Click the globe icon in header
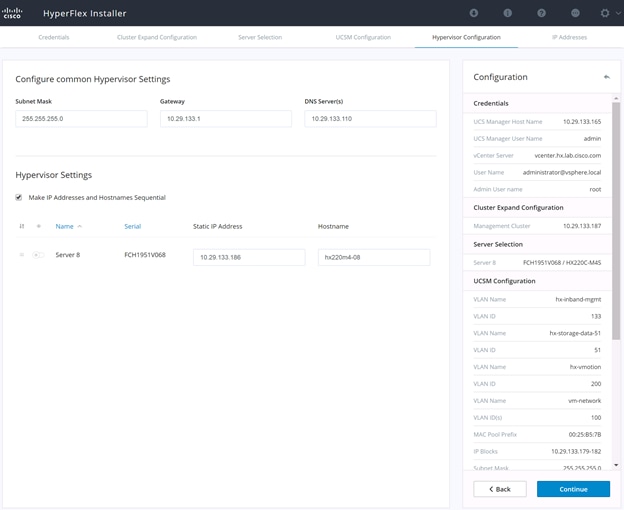The height and width of the screenshot is (510, 624). 575,13
